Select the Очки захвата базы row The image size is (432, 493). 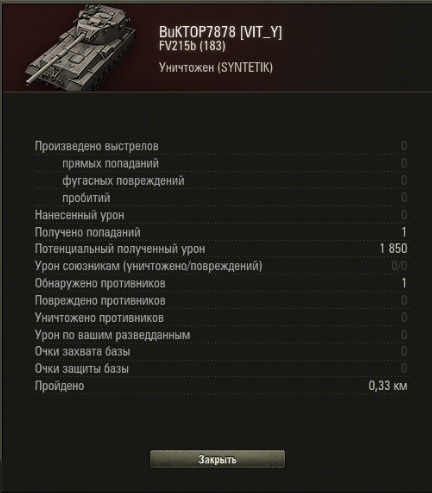[x=221, y=351]
